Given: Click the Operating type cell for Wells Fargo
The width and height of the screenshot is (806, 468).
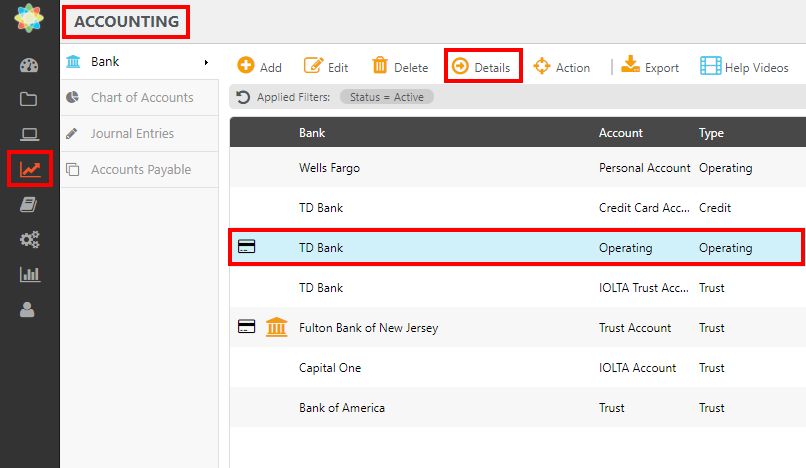Looking at the screenshot, I should 725,168.
